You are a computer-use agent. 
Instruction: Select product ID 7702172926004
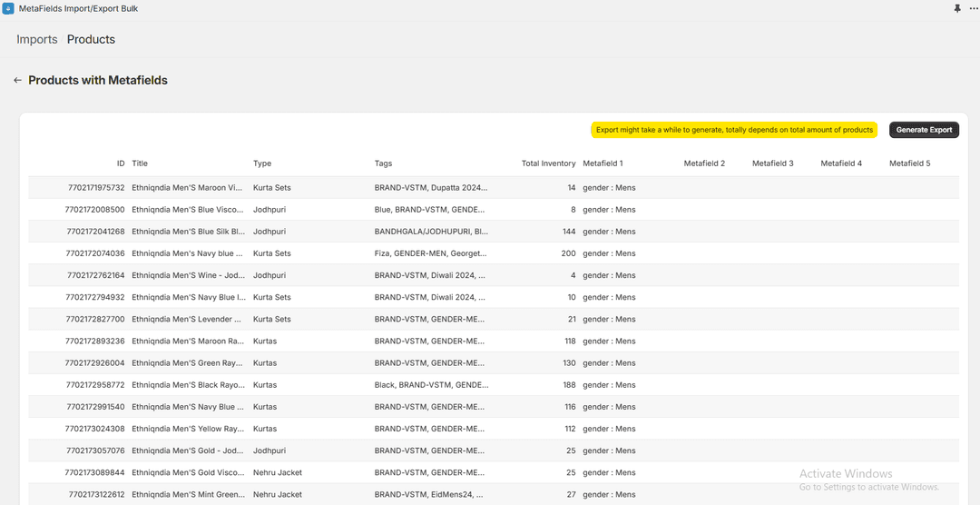point(95,363)
